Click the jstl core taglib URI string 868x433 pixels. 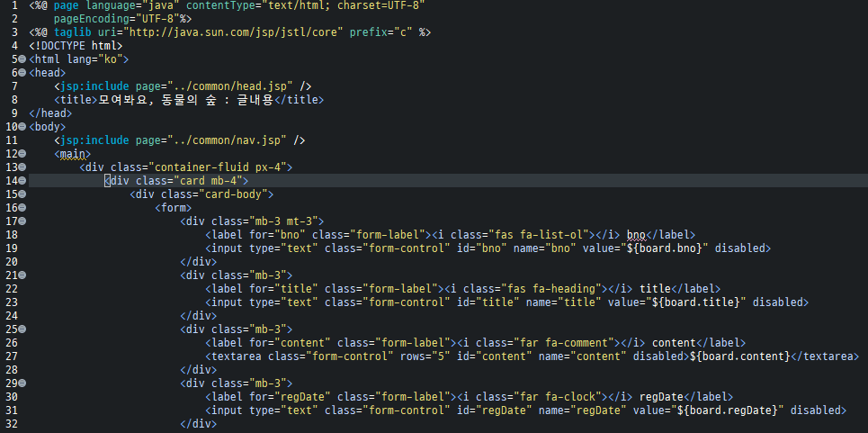tap(234, 32)
